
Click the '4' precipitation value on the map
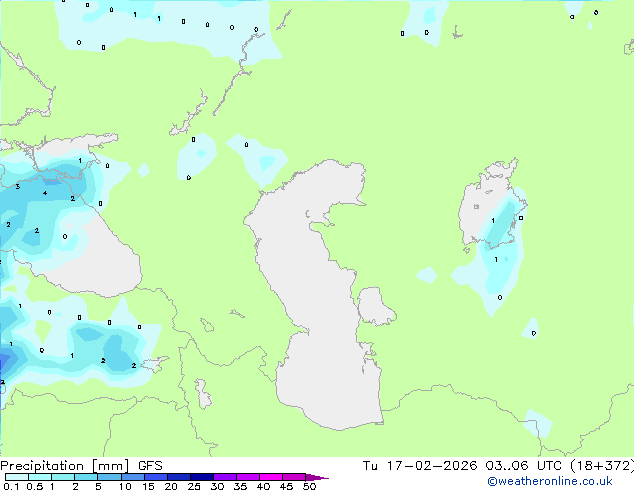45,193
